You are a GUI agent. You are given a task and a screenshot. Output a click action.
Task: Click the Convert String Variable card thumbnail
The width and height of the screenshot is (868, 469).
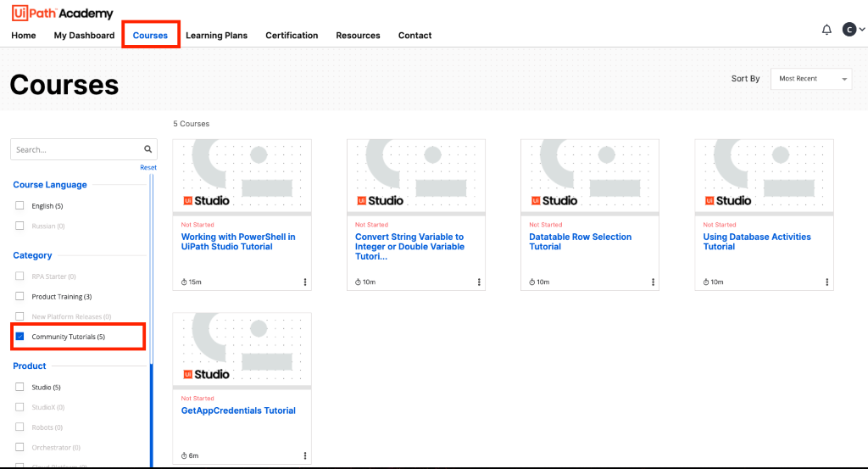click(416, 176)
